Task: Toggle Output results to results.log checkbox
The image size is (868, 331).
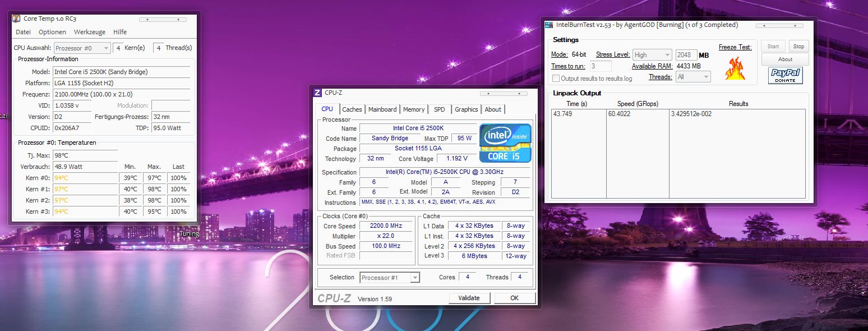Action: coord(556,79)
